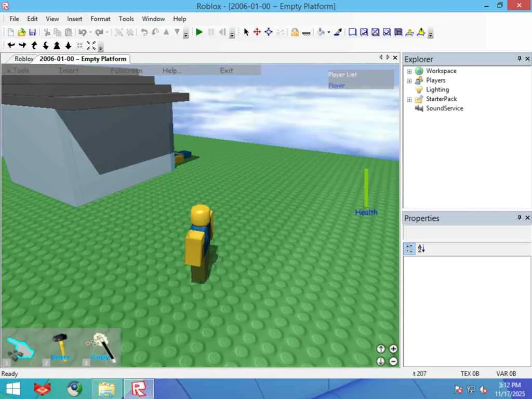The width and height of the screenshot is (532, 399).
Task: Click the Fill paint bucket tool
Action: pyautogui.click(x=320, y=32)
